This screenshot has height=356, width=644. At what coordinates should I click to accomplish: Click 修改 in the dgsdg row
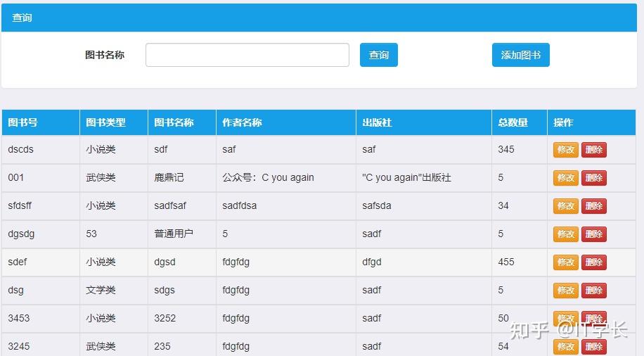(565, 234)
